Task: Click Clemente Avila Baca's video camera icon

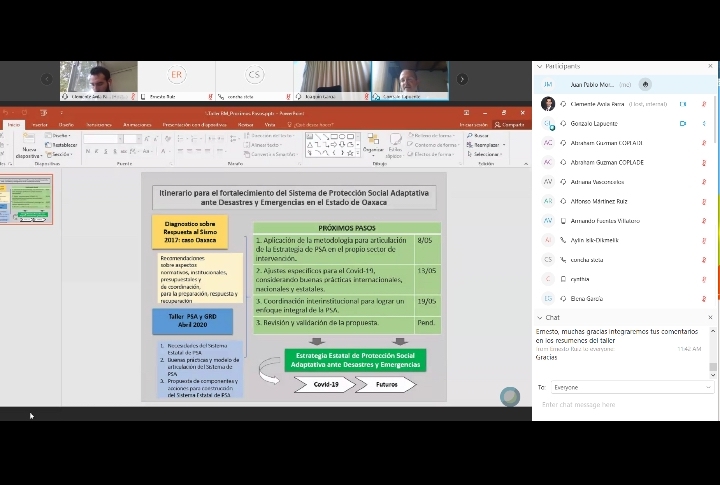Action: pyautogui.click(x=683, y=104)
